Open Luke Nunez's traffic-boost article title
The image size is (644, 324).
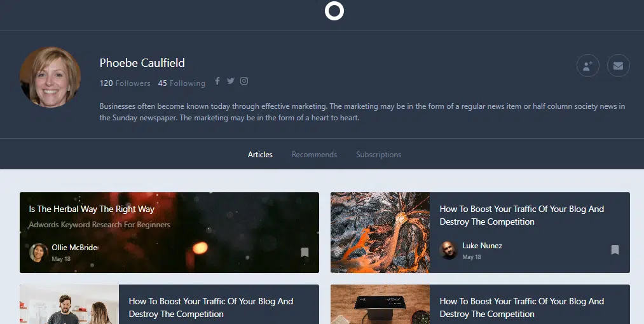point(521,215)
